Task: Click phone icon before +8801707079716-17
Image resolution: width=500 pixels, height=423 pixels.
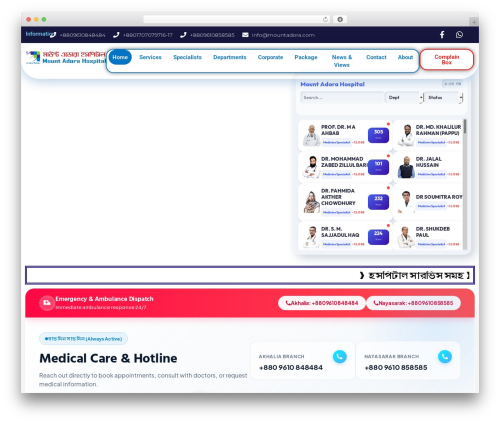Action: tap(116, 35)
